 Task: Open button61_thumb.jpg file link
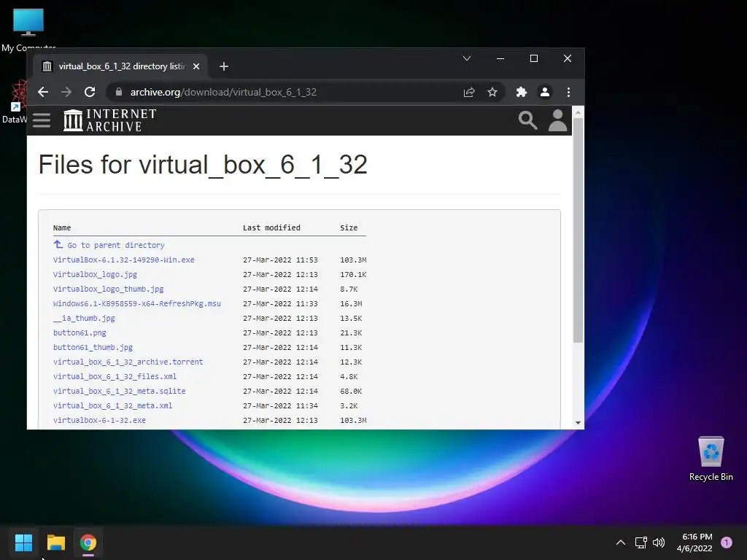tap(93, 348)
